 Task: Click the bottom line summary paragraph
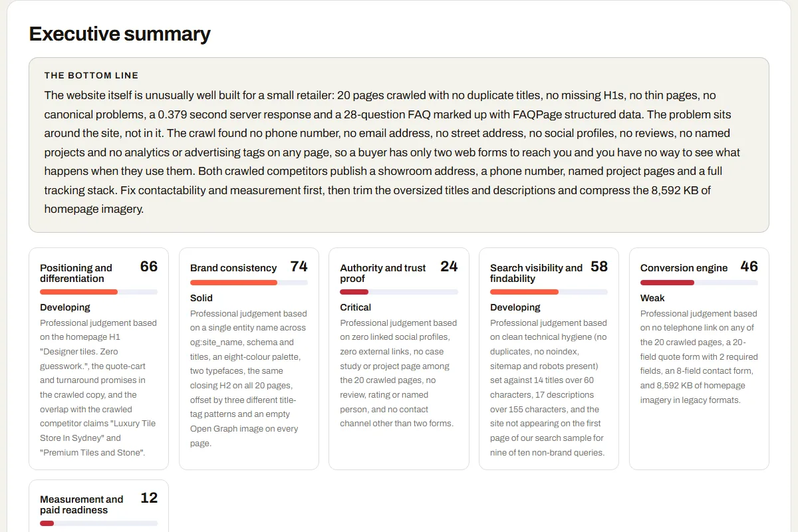pos(397,152)
